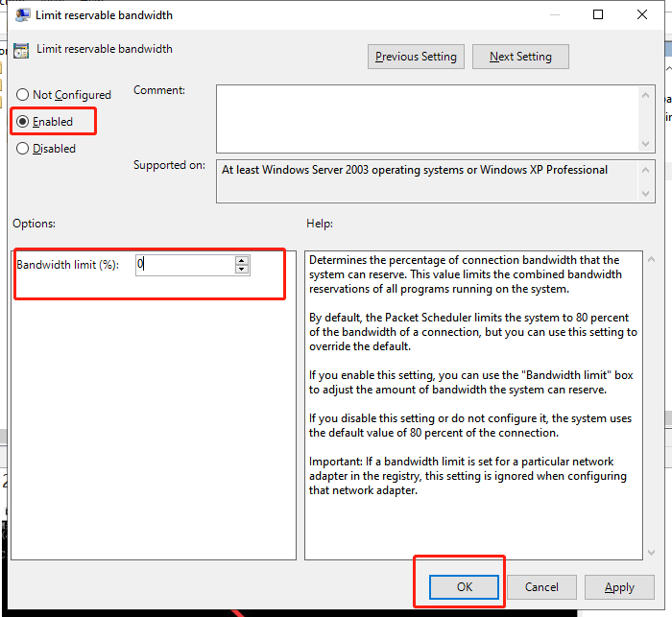Screen dimensions: 672x617
Task: Go to Next Setting
Action: (520, 57)
